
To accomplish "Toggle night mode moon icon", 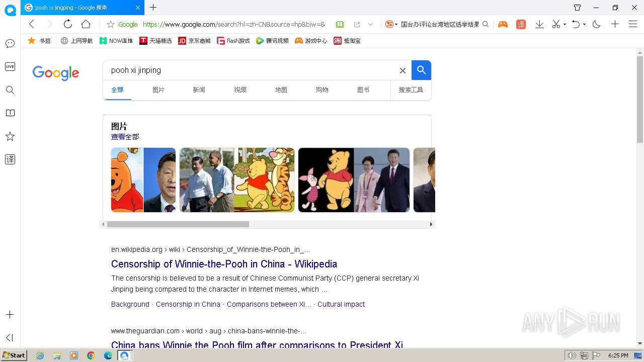I will [597, 24].
